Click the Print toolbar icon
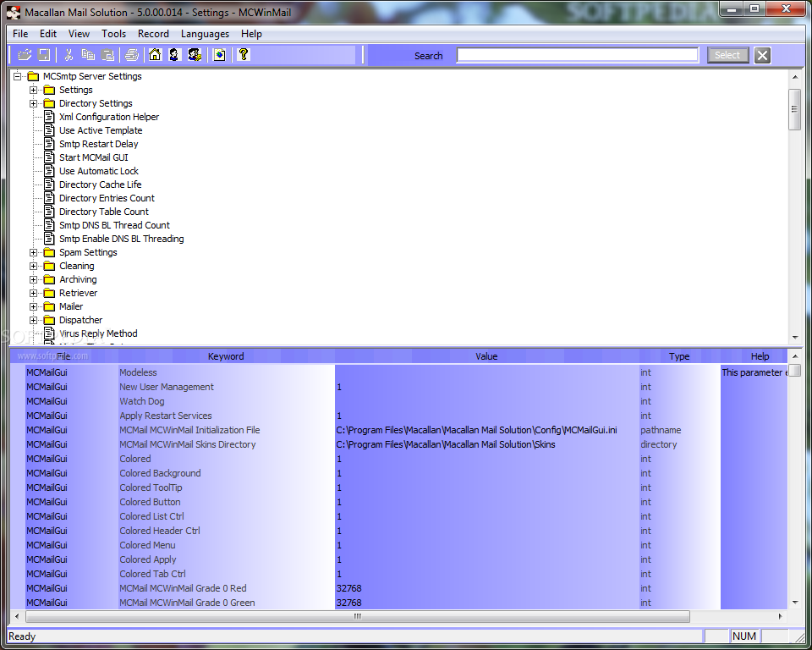Image resolution: width=812 pixels, height=650 pixels. tap(132, 54)
